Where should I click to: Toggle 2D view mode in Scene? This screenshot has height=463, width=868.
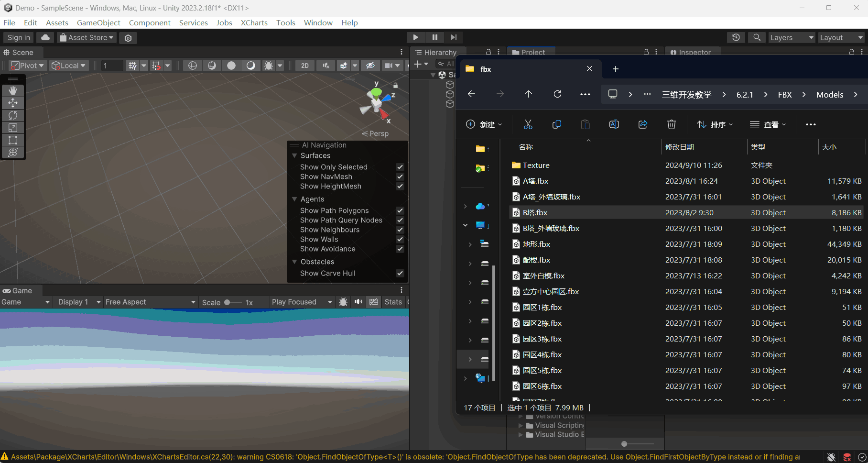304,66
